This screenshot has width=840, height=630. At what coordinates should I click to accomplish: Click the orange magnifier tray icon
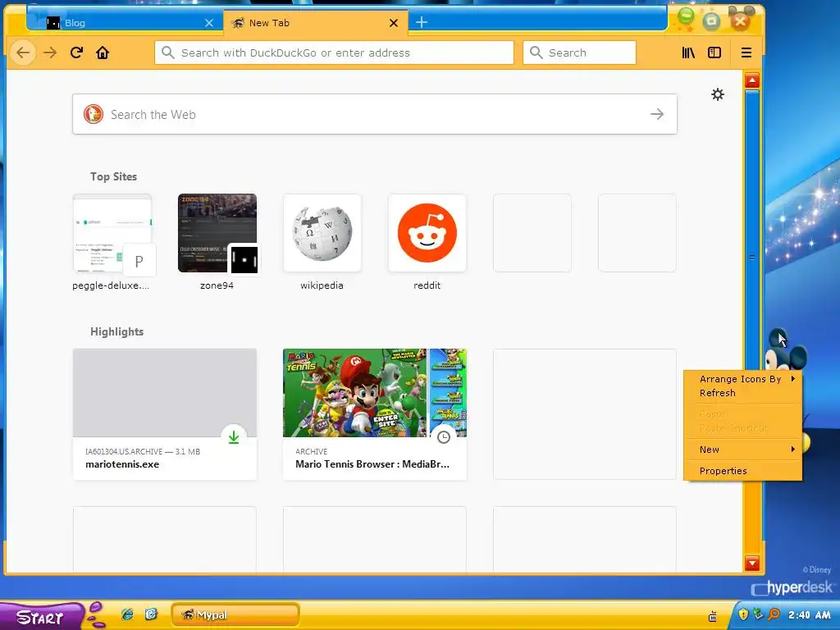coord(774,614)
